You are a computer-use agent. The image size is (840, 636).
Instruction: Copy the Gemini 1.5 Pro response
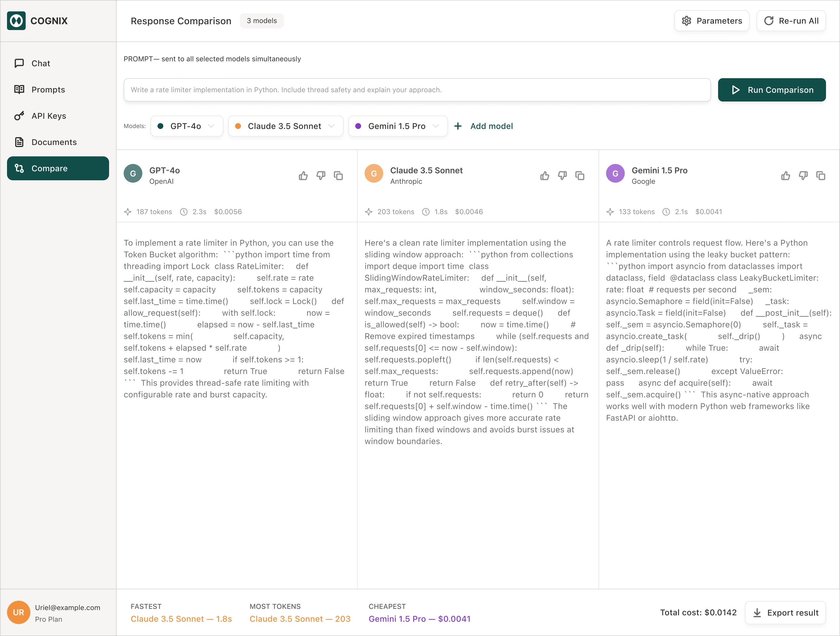[x=820, y=176]
